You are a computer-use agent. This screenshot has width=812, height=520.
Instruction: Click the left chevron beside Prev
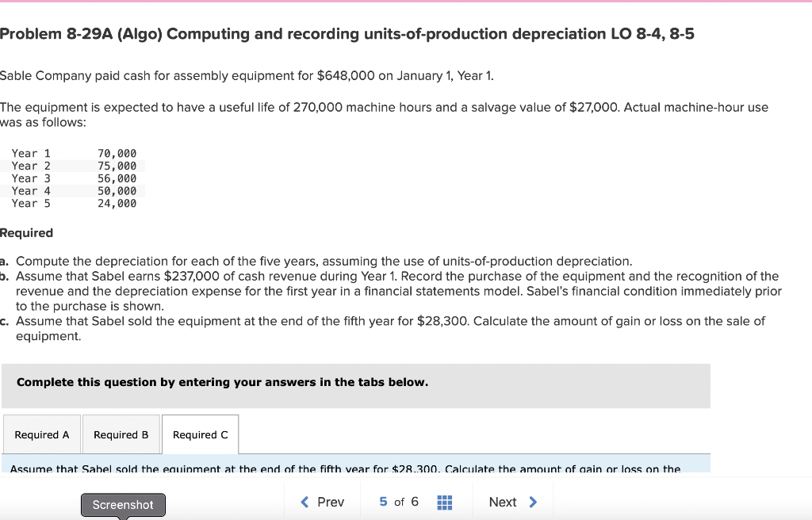(304, 502)
